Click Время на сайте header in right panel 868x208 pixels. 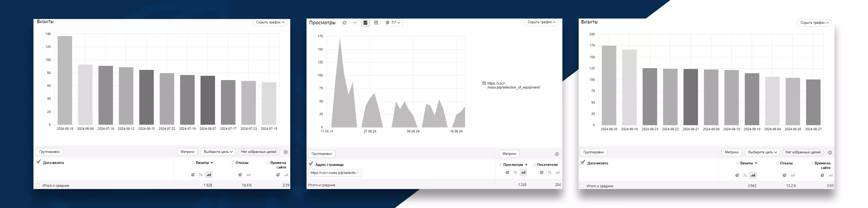pyautogui.click(x=822, y=165)
